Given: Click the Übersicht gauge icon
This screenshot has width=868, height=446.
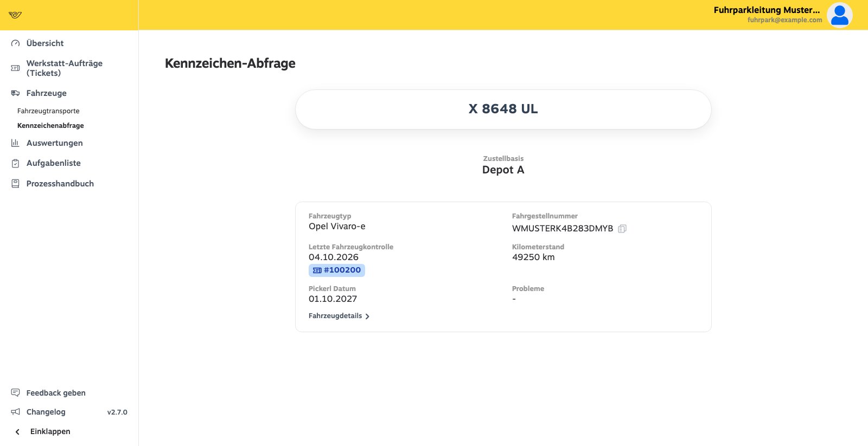Looking at the screenshot, I should tap(15, 43).
